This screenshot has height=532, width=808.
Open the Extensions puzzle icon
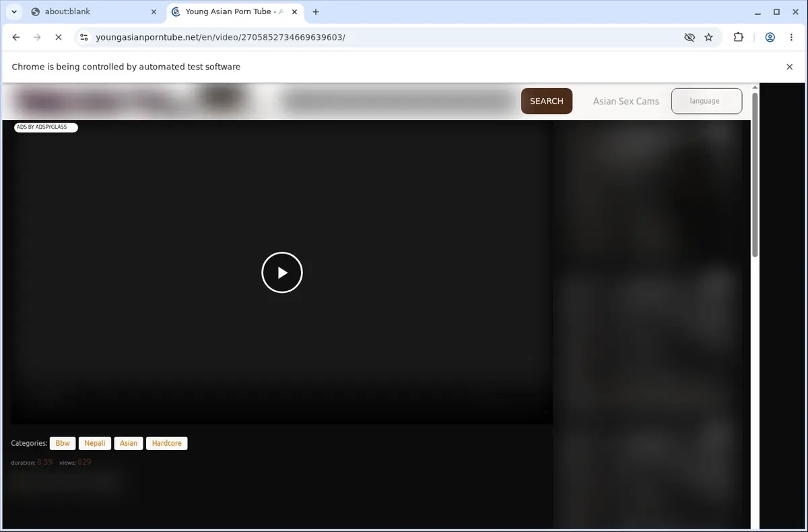[x=739, y=38]
